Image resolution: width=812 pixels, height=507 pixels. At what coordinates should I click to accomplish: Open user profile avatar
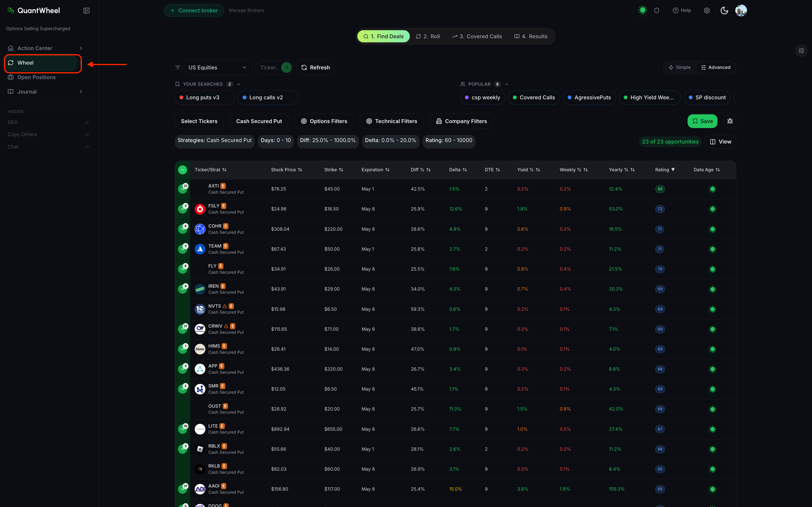pyautogui.click(x=741, y=10)
